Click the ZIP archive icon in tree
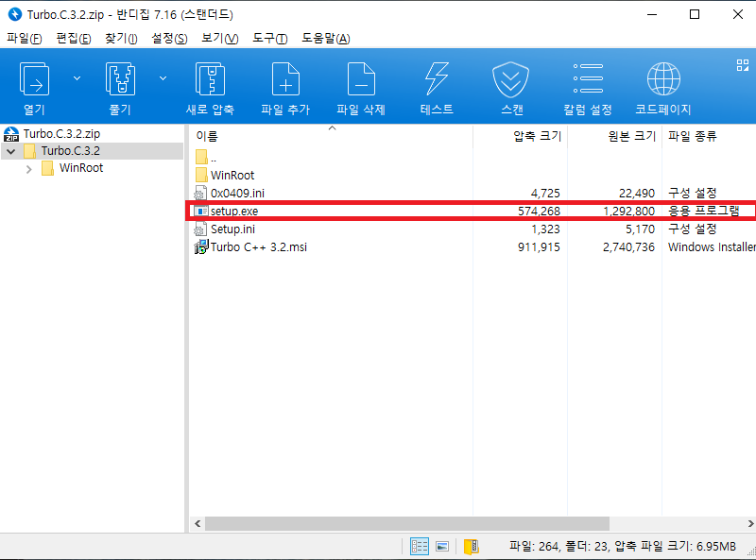The image size is (756, 560). (x=11, y=134)
